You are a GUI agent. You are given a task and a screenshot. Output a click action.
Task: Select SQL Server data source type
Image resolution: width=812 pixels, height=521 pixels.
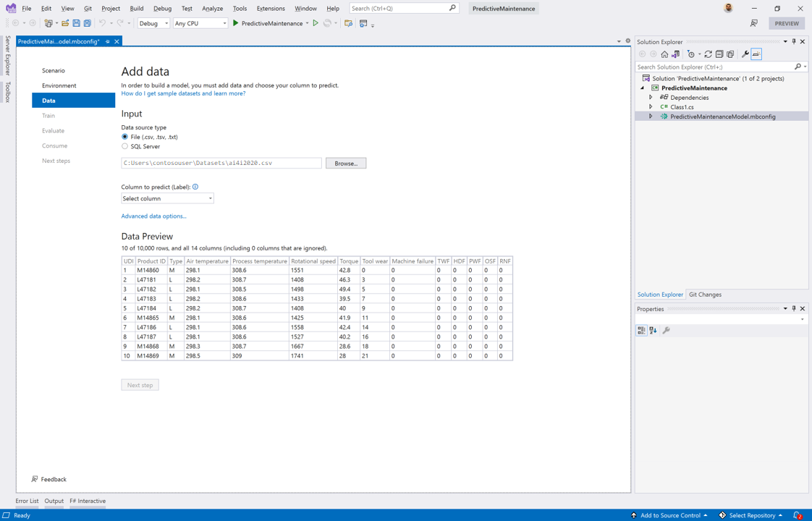coord(125,146)
